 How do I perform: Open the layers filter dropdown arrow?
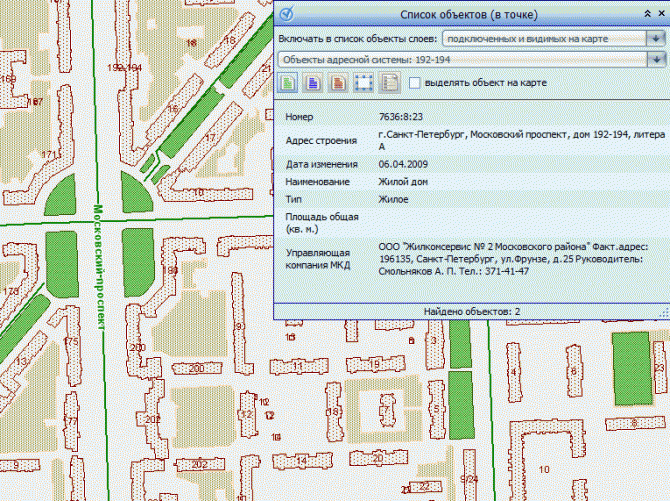pos(655,38)
